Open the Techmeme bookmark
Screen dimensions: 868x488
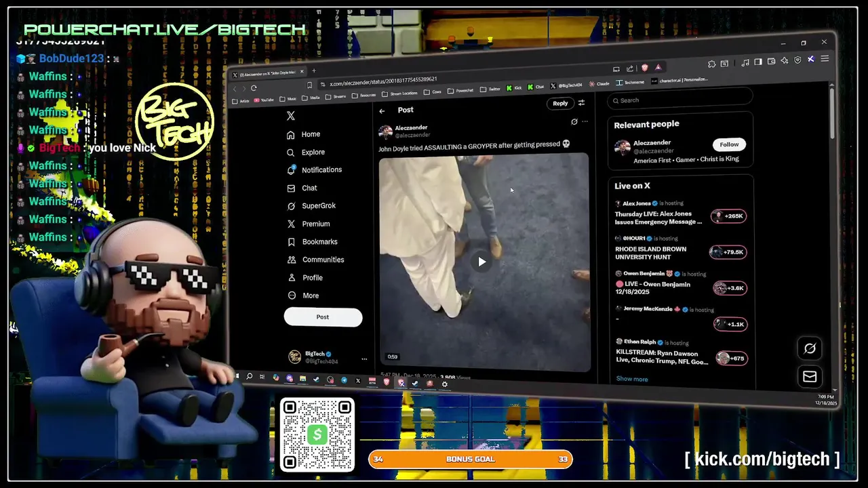click(630, 82)
